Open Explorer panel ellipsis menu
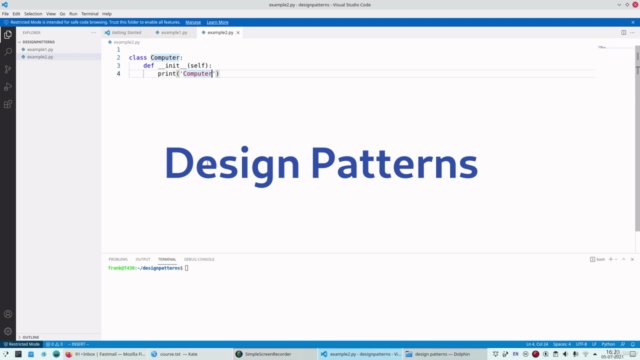The width and height of the screenshot is (640, 360). 93,32
